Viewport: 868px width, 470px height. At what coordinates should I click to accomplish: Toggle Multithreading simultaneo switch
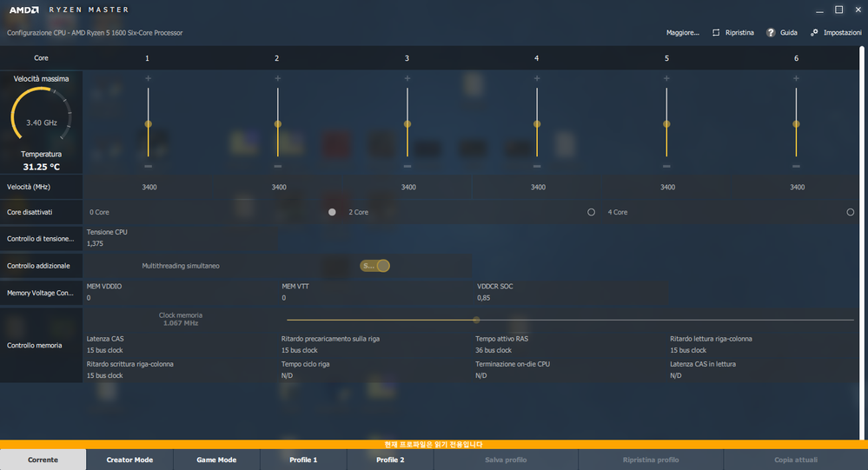point(374,266)
